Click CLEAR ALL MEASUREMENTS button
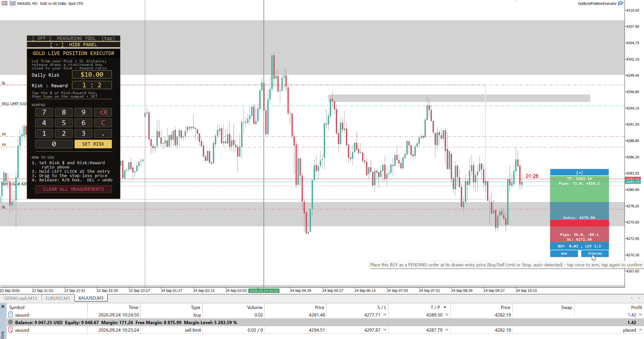 pyautogui.click(x=73, y=189)
